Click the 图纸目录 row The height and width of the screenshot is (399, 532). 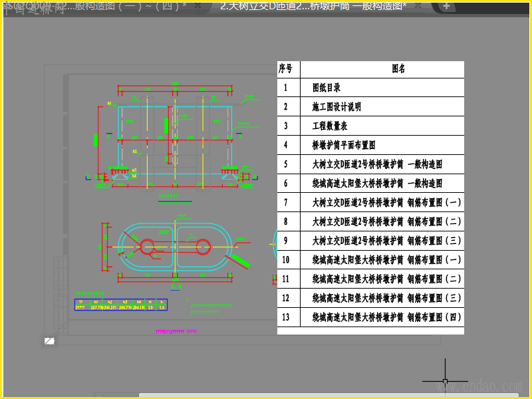tap(370, 88)
